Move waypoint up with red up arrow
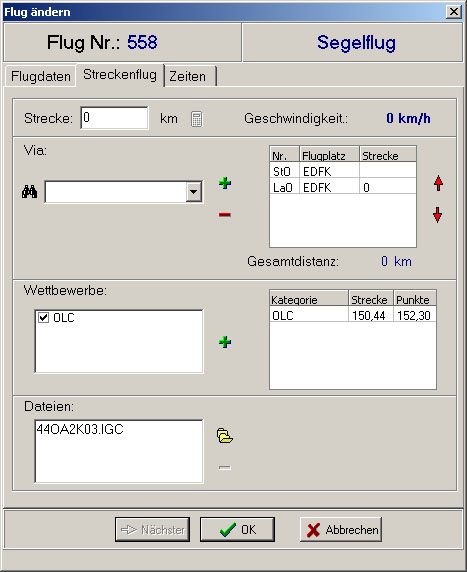 click(438, 183)
